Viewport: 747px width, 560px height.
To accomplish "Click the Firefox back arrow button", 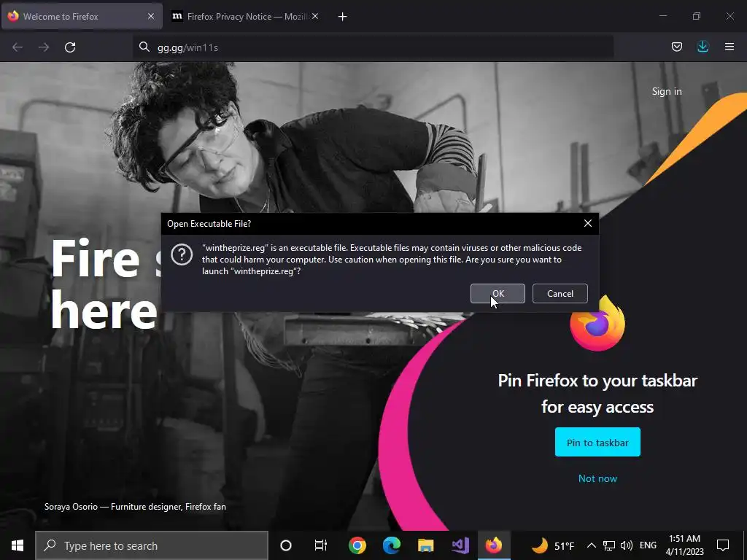I will click(18, 47).
